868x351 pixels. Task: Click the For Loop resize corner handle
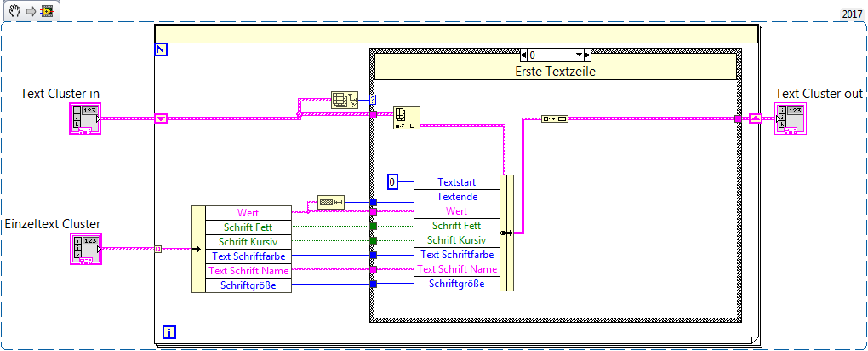(x=755, y=340)
